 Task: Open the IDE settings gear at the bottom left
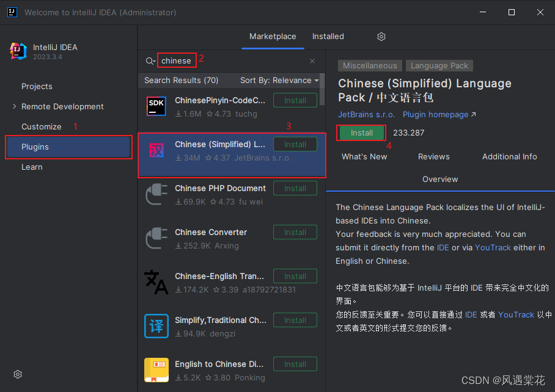[x=18, y=374]
